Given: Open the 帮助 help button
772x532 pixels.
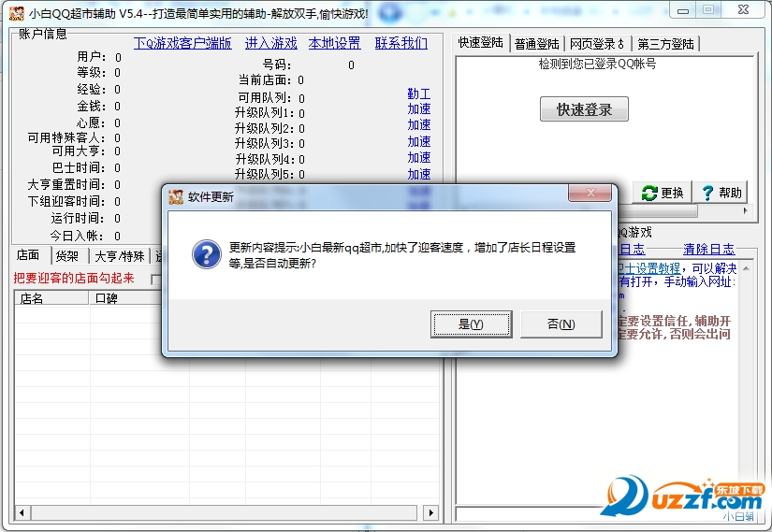Looking at the screenshot, I should [x=721, y=193].
